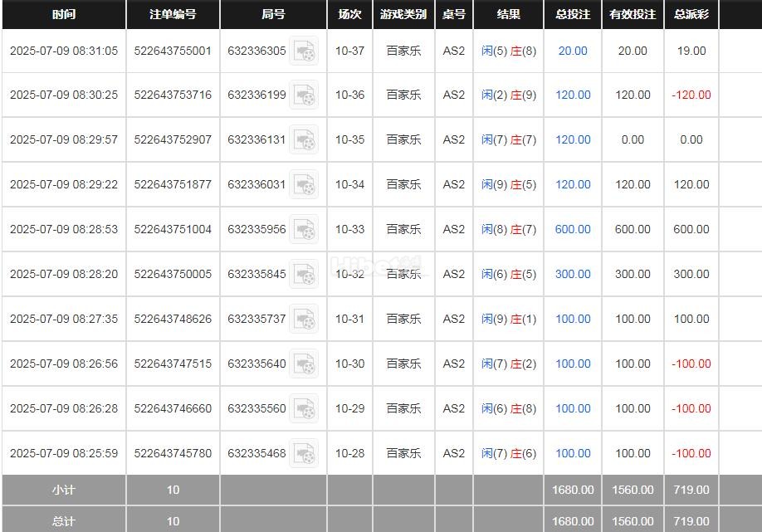The image size is (762, 532).
Task: Select the 总派彩 column header
Action: [691, 14]
